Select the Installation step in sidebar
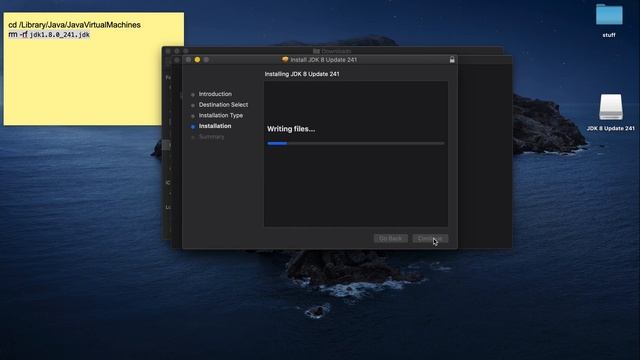 pyautogui.click(x=215, y=126)
